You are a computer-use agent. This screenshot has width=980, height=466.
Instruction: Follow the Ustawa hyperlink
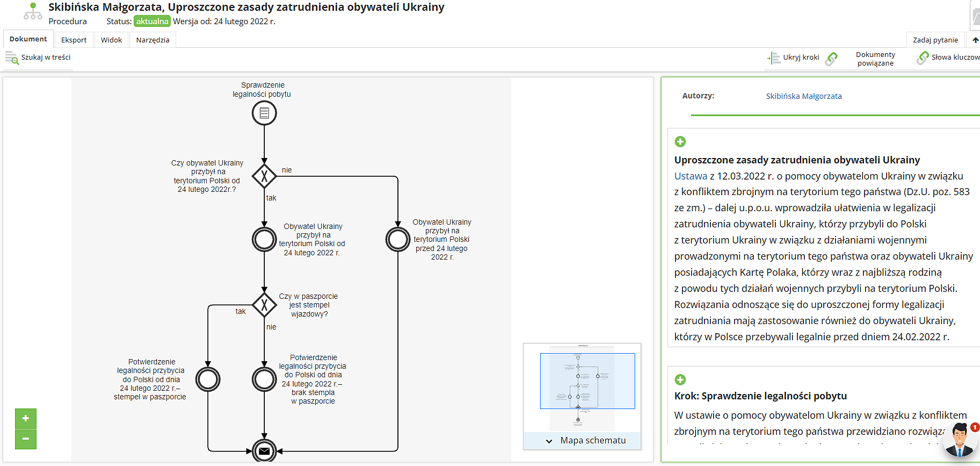click(691, 176)
